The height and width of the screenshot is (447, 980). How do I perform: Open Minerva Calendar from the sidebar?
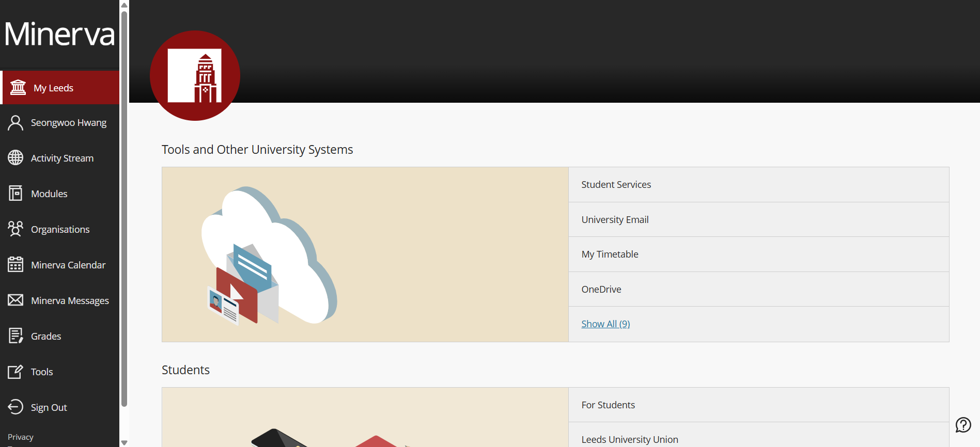point(60,265)
